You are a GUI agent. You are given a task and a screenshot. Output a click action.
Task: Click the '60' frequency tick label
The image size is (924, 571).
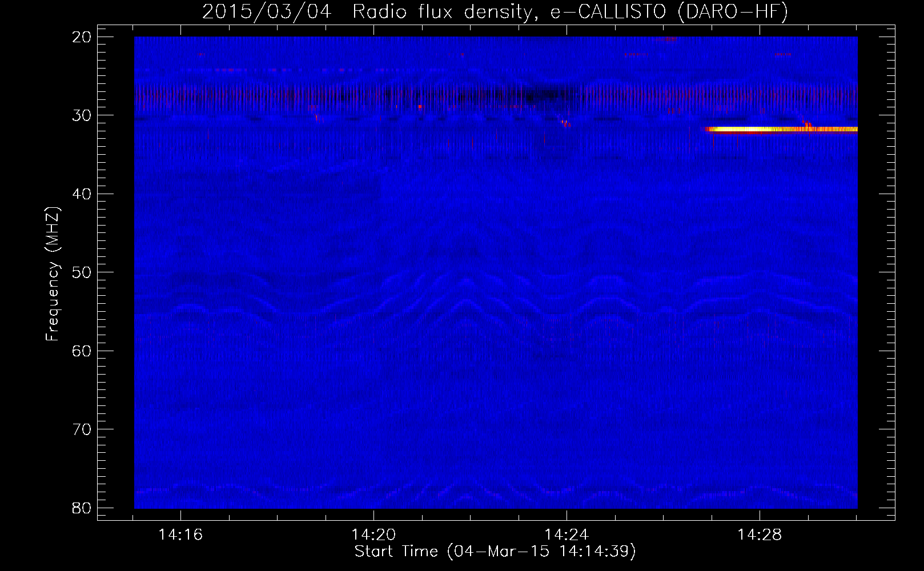point(82,351)
